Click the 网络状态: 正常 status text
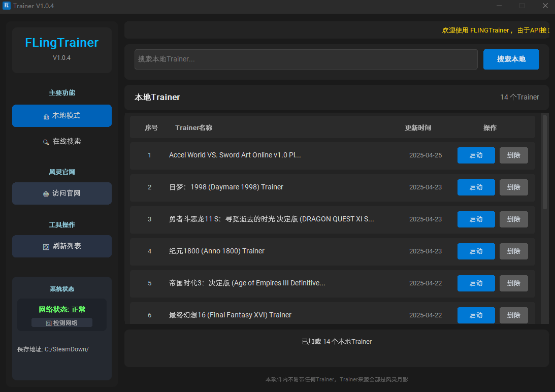The height and width of the screenshot is (392, 555). click(x=62, y=310)
